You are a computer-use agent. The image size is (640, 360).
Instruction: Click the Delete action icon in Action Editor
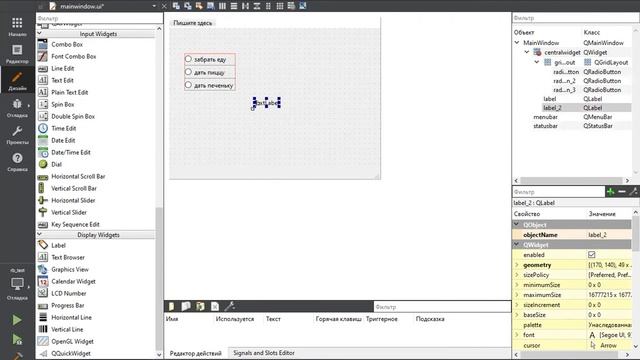(215, 306)
